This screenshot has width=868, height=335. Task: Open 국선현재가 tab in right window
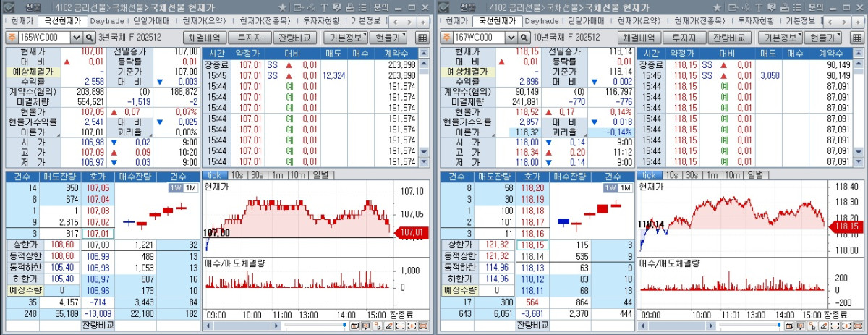[497, 21]
